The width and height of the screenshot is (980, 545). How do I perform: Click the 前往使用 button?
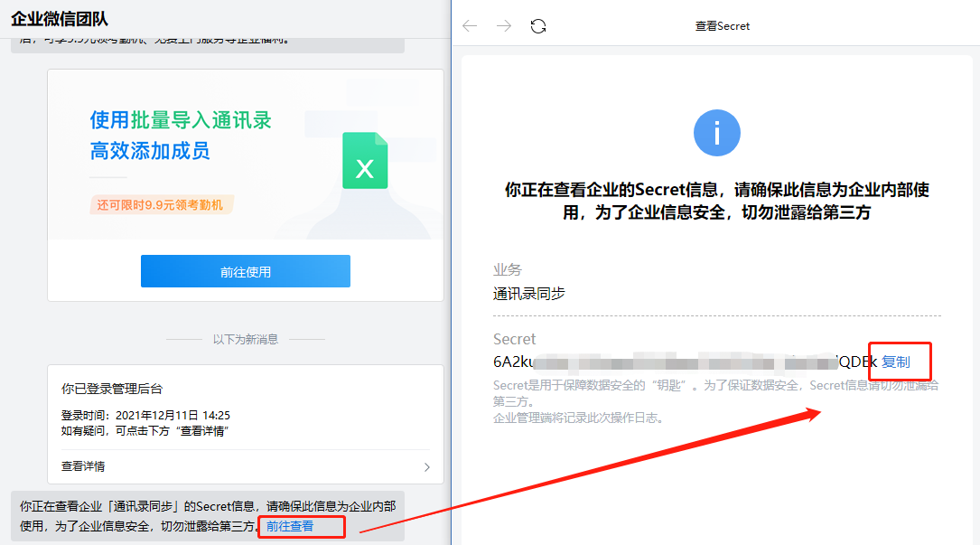coord(246,271)
